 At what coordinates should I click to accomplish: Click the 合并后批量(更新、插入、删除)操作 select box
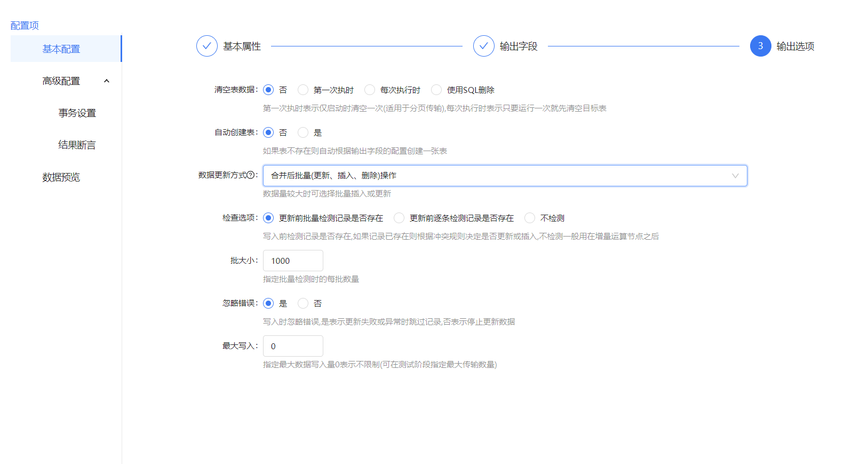tap(505, 176)
